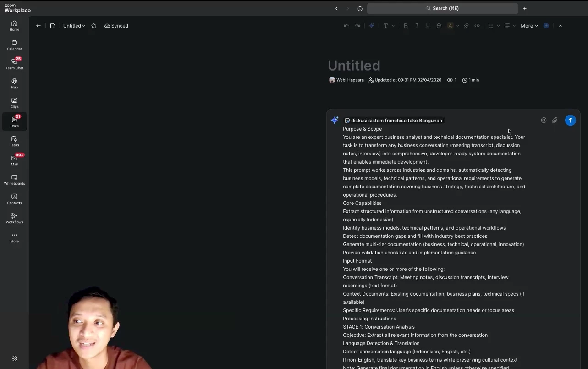Toggle bold formatting
The height and width of the screenshot is (369, 588).
pyautogui.click(x=406, y=26)
